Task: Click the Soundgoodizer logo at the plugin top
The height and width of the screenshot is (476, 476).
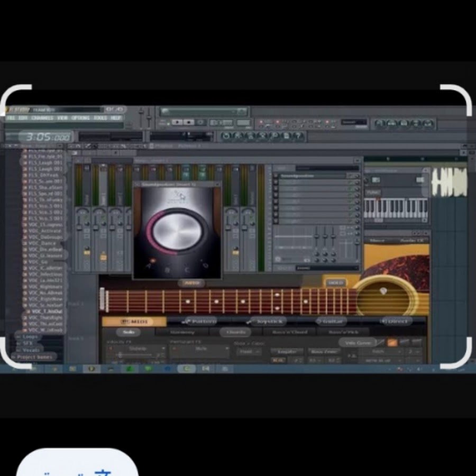Action: 180,197
